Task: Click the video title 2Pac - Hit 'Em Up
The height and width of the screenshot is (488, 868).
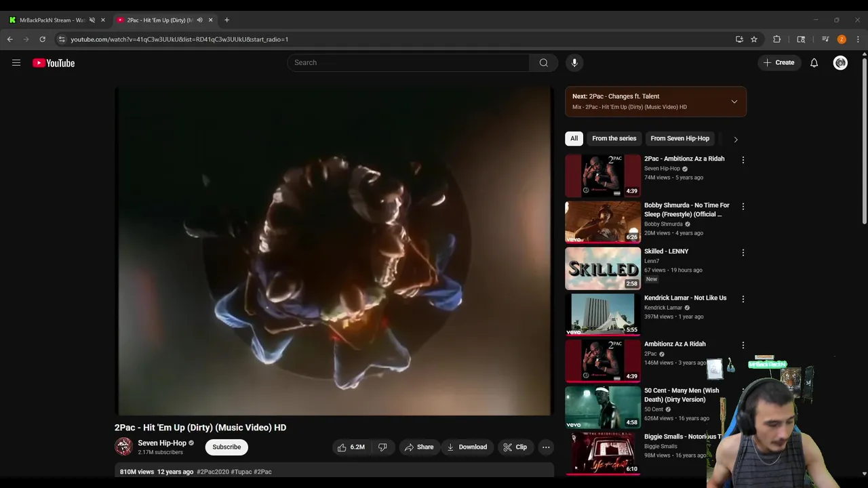Action: (x=200, y=428)
